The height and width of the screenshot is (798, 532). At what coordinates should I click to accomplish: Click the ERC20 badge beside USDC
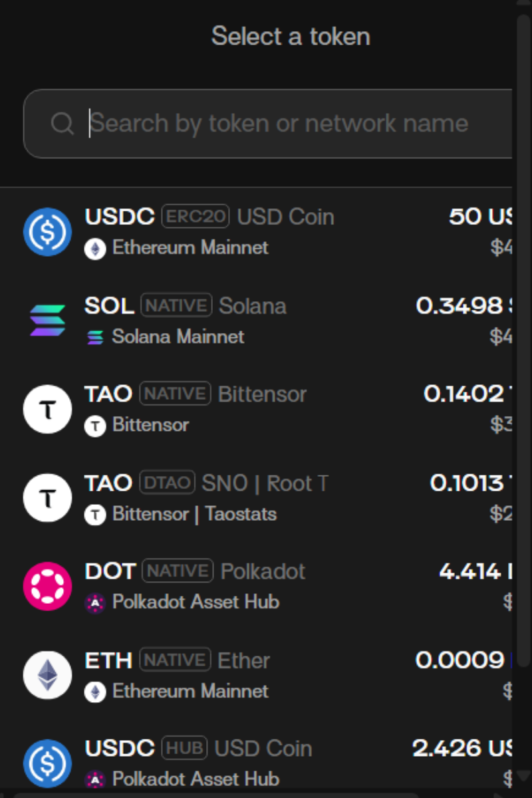(196, 217)
